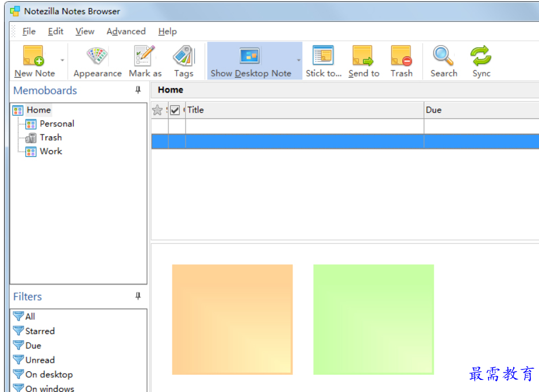539x392 pixels.
Task: Open the orange sticky note thumbnail
Action: (x=232, y=320)
